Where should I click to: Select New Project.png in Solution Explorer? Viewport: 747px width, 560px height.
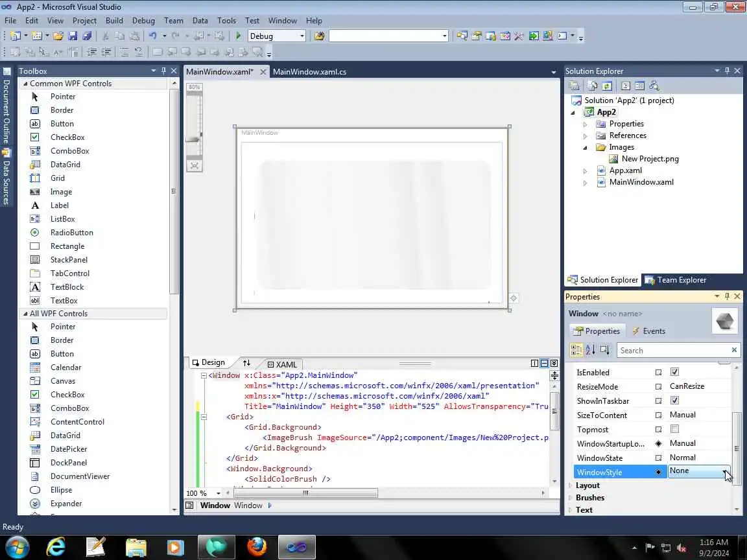click(x=650, y=159)
